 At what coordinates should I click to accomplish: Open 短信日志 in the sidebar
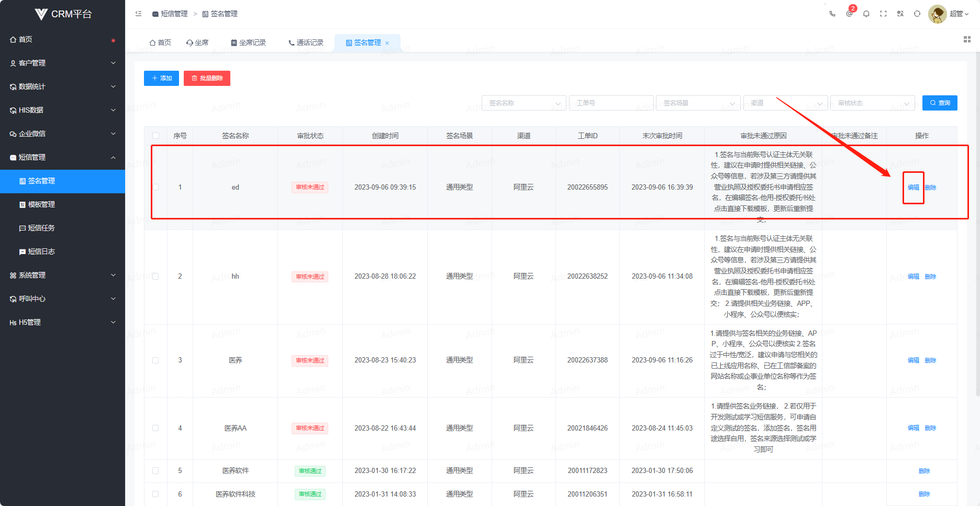[x=62, y=251]
